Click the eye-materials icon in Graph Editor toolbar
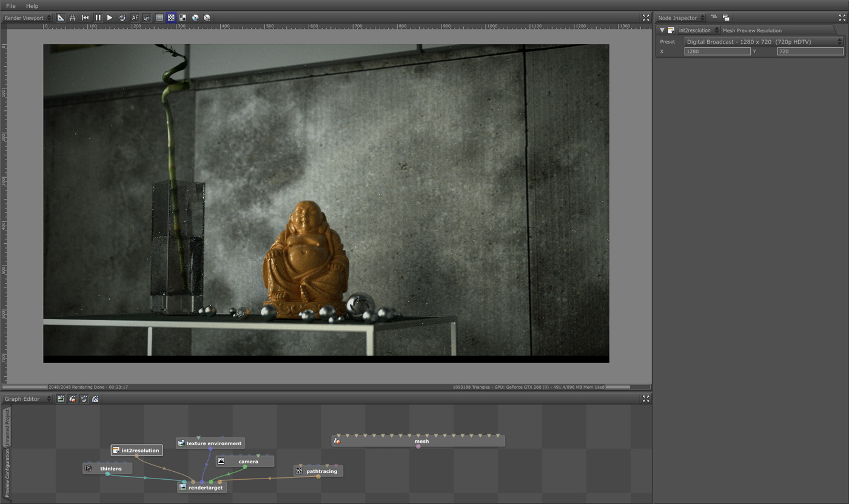This screenshot has width=849, height=504. point(72,398)
